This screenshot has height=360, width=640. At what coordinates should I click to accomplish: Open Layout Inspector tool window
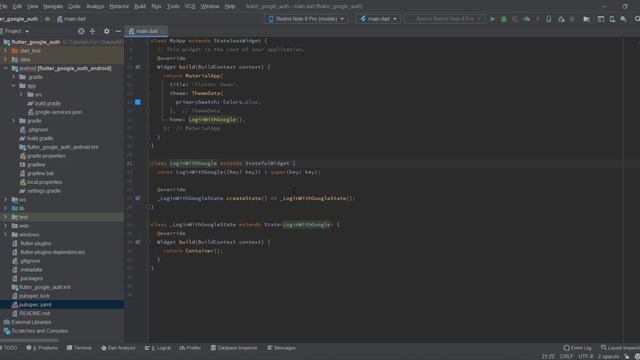620,348
